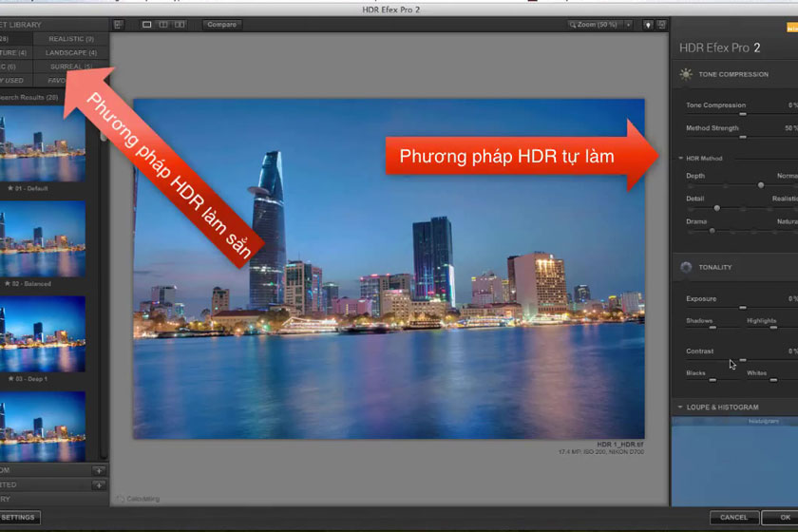
Task: Adjust the Method Strength slider
Action: (x=743, y=137)
